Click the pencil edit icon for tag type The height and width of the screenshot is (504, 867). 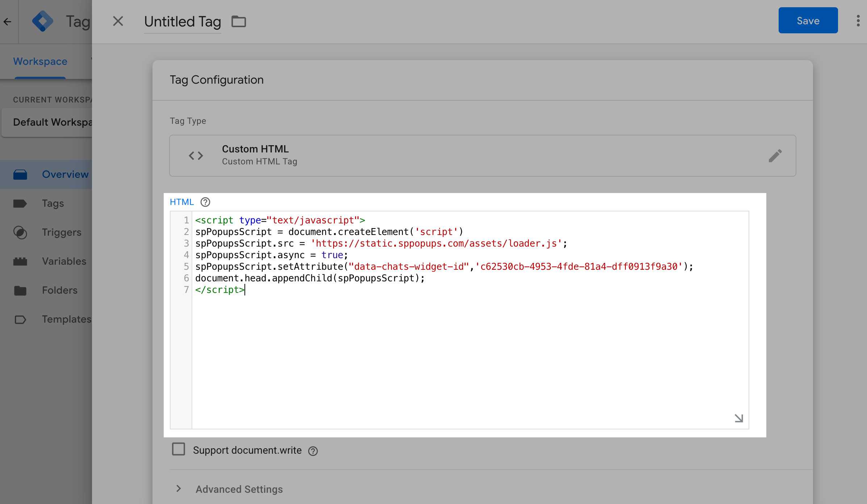pos(775,156)
